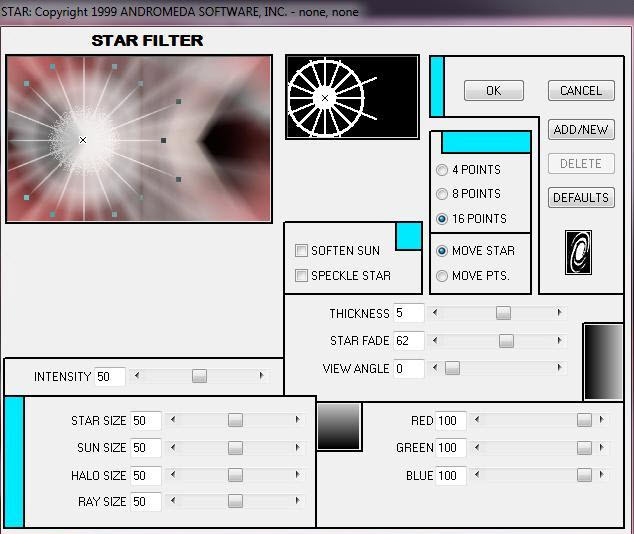Click the STAR FADE slider thumb
Viewport: 634px width, 534px height.
[x=506, y=341]
